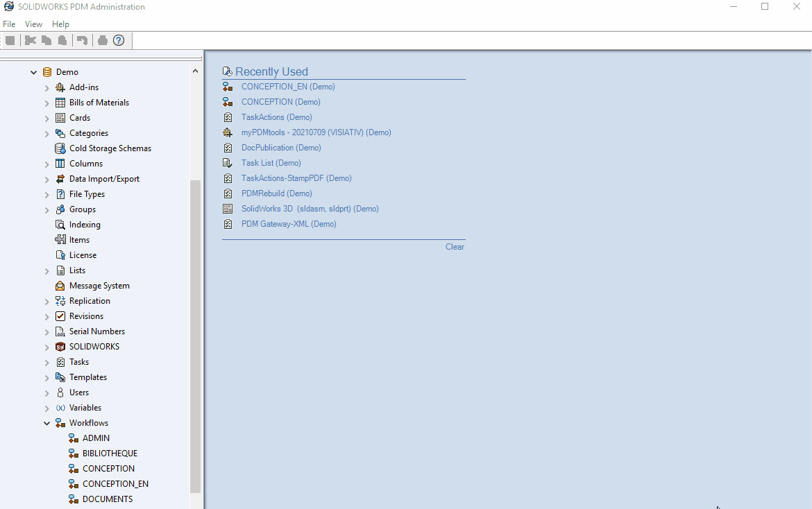Open the View menu
This screenshot has height=509, width=812.
pos(33,24)
